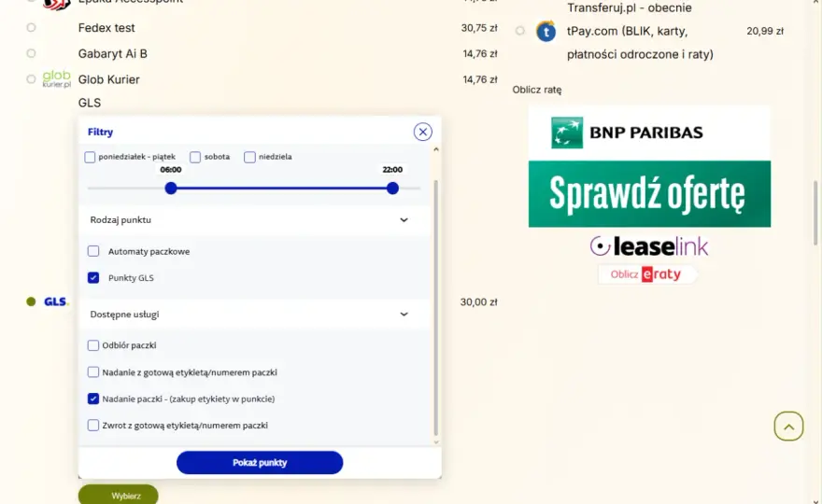Image resolution: width=822 pixels, height=504 pixels.
Task: Click the Oblicz ratę label
Action: [537, 90]
